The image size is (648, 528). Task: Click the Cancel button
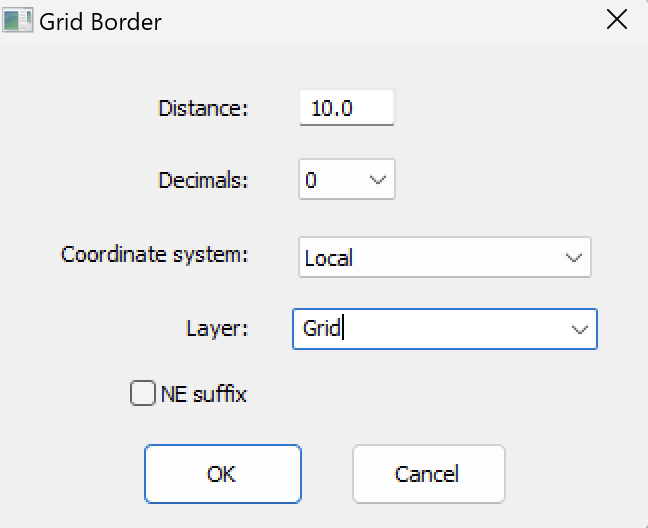(x=429, y=474)
